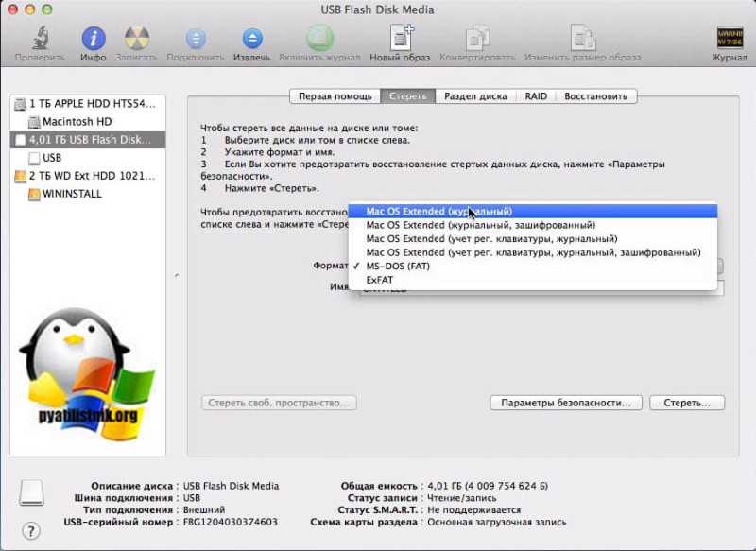The width and height of the screenshot is (756, 551).
Task: Click the sidebar splitter handle dot
Action: click(x=177, y=276)
